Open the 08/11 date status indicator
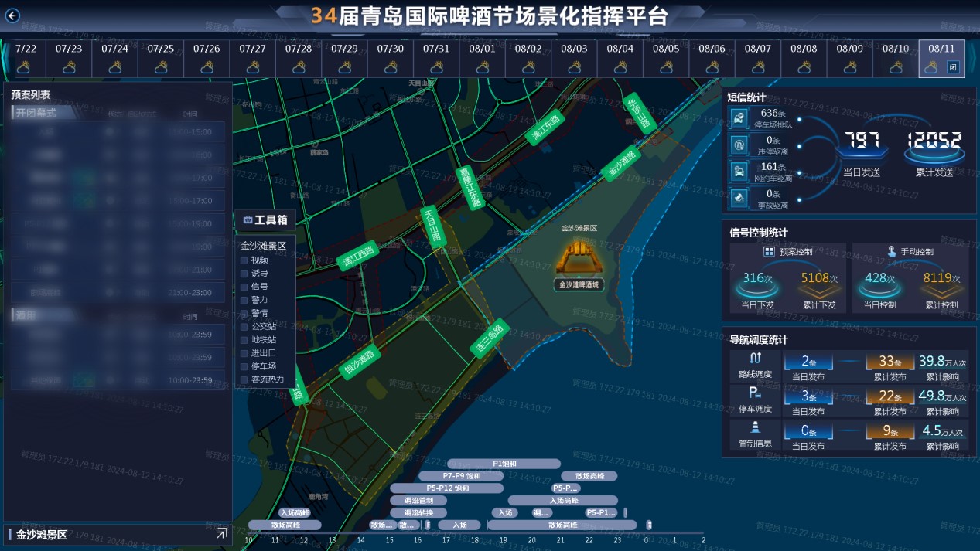Image resolution: width=980 pixels, height=551 pixels. click(953, 67)
